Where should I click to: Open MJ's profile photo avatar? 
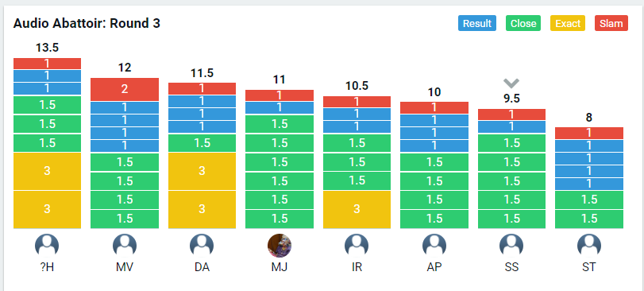pos(280,246)
